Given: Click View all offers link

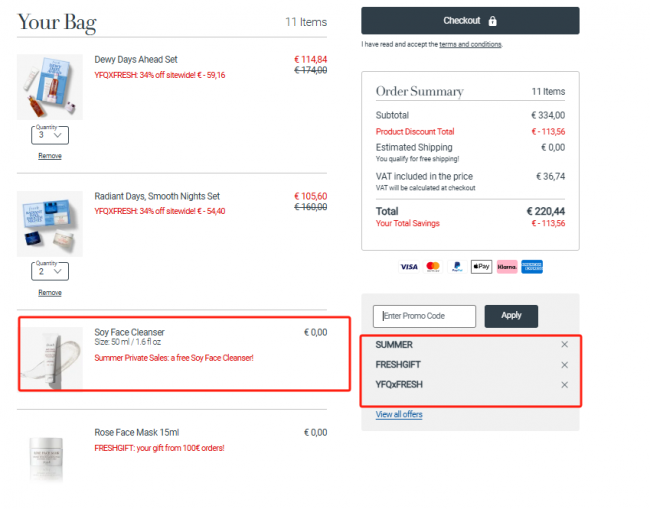Looking at the screenshot, I should [399, 414].
